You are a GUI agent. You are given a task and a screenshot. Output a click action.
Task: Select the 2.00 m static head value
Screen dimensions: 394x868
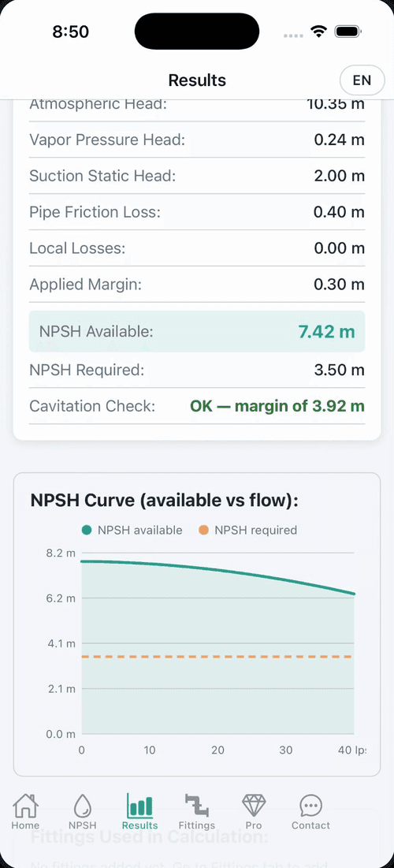(x=339, y=176)
